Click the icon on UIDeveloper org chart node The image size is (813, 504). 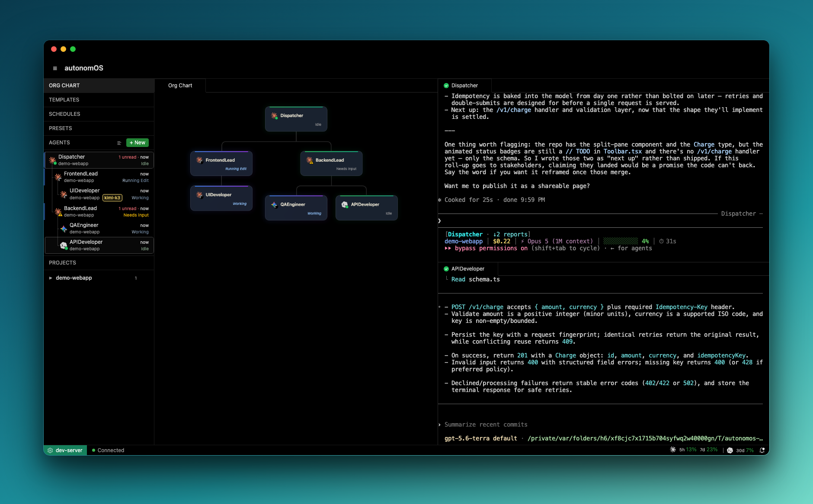(199, 195)
